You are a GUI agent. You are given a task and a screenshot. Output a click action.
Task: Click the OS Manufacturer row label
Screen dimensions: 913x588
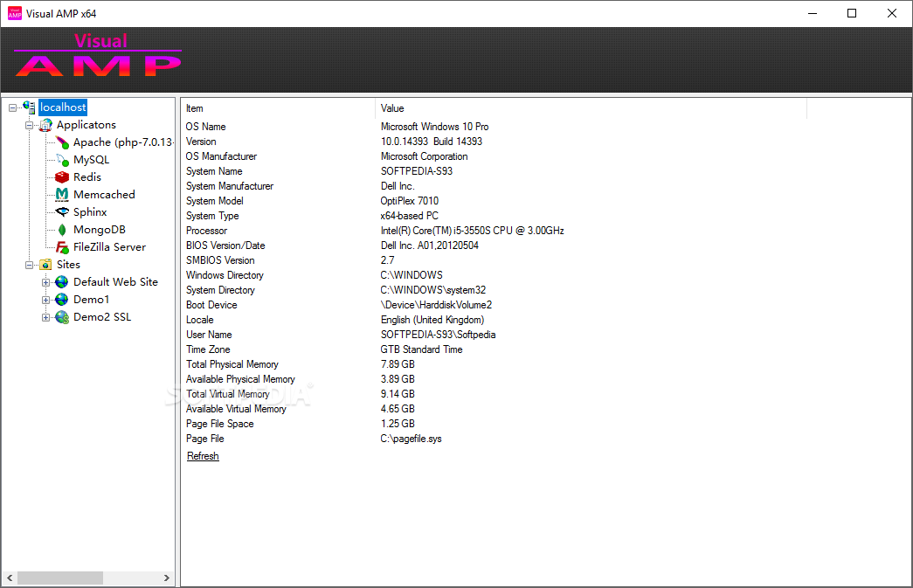221,156
